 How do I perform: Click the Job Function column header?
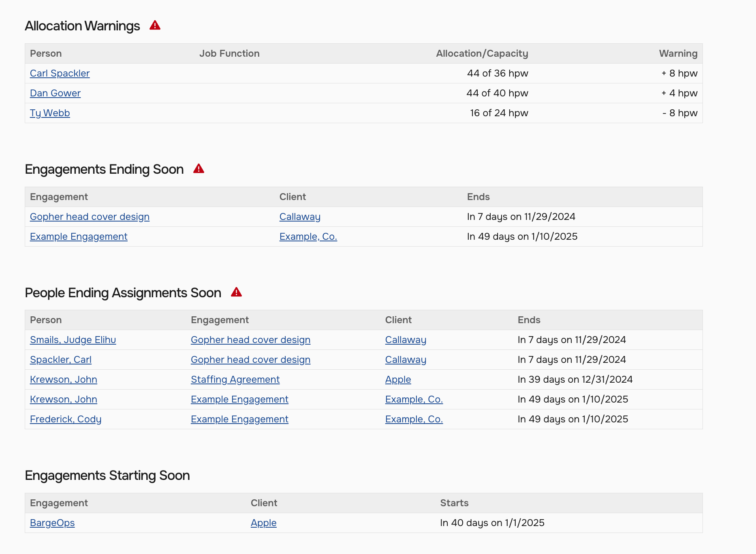(229, 53)
